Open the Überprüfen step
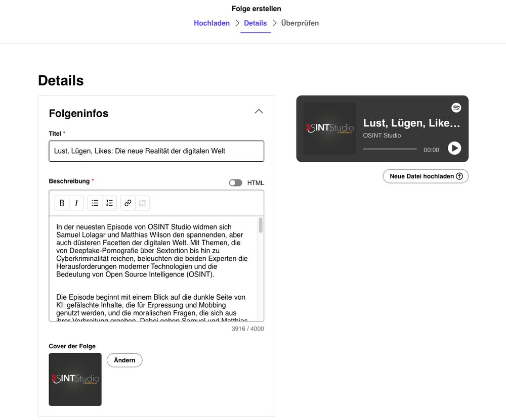506x420 pixels. [x=300, y=23]
